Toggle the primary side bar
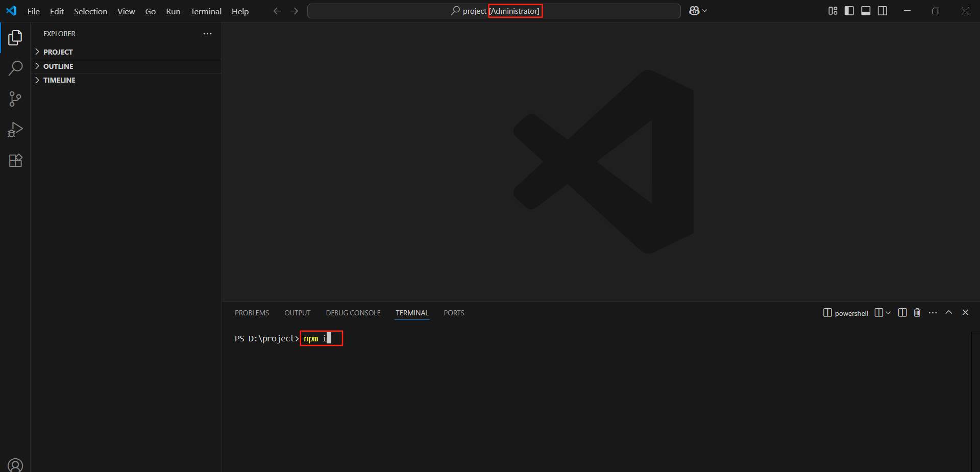The height and width of the screenshot is (472, 980). point(849,11)
